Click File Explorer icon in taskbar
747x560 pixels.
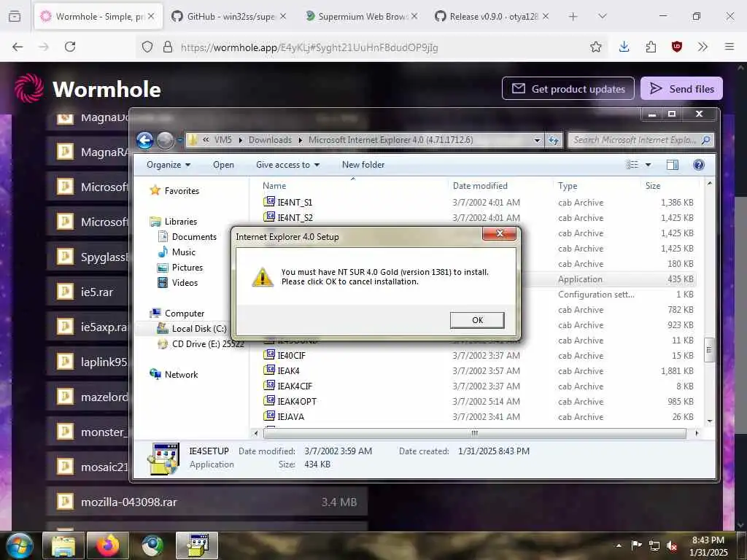tap(63, 545)
